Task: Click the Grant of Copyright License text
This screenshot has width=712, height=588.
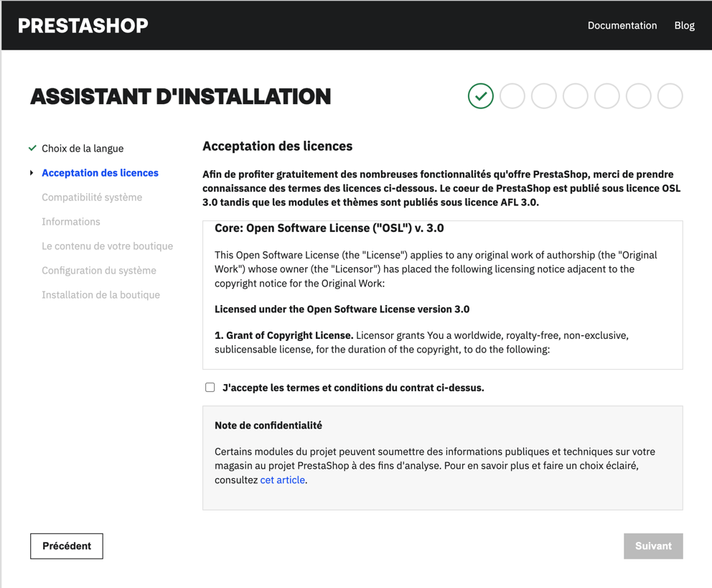Action: point(284,335)
